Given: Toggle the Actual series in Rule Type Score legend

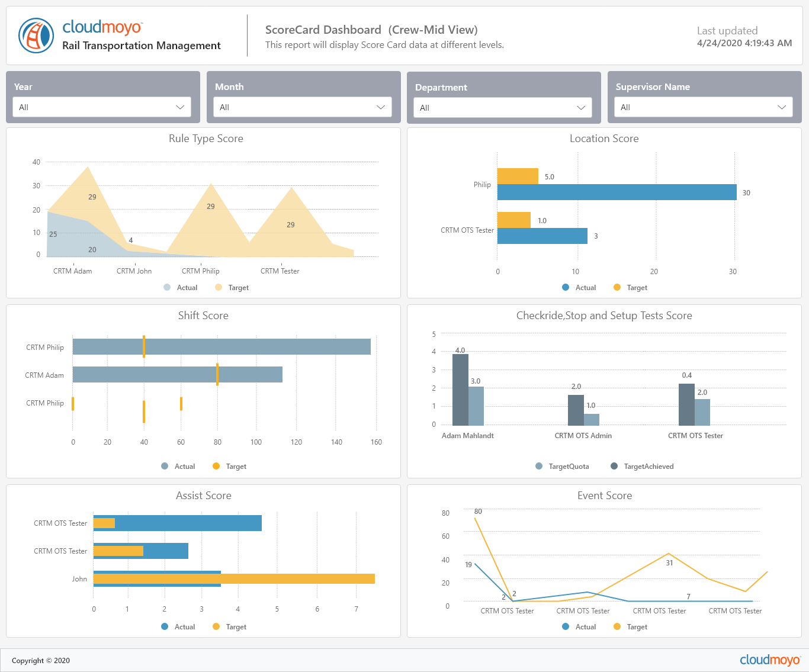Looking at the screenshot, I should click(166, 287).
